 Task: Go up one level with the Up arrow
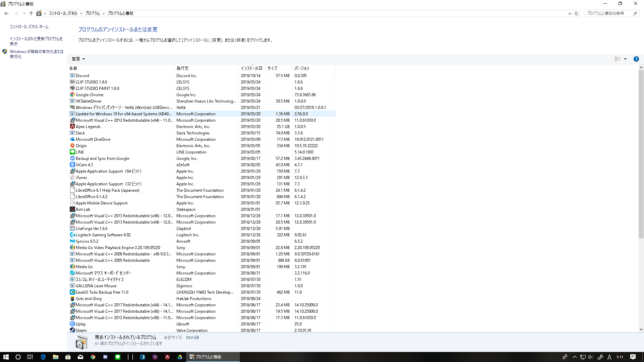[31, 13]
